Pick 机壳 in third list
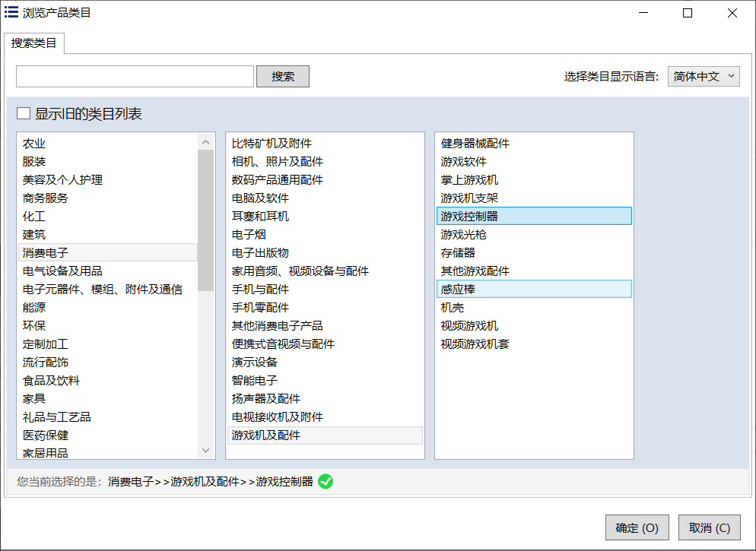Screen dimensions: 756x551 [534, 308]
